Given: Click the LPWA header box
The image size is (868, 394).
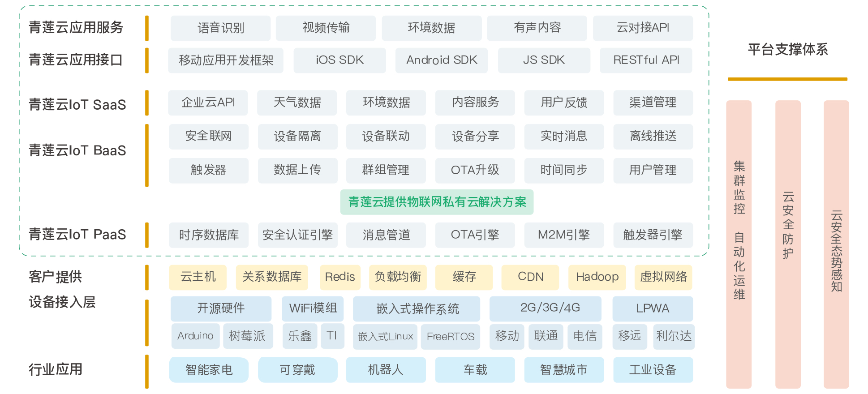Looking at the screenshot, I should (x=653, y=308).
